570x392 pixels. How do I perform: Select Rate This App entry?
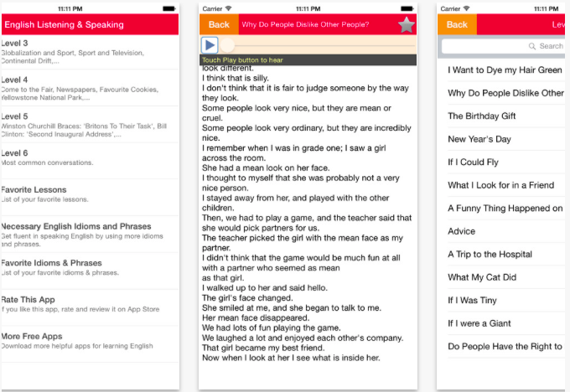click(x=91, y=307)
